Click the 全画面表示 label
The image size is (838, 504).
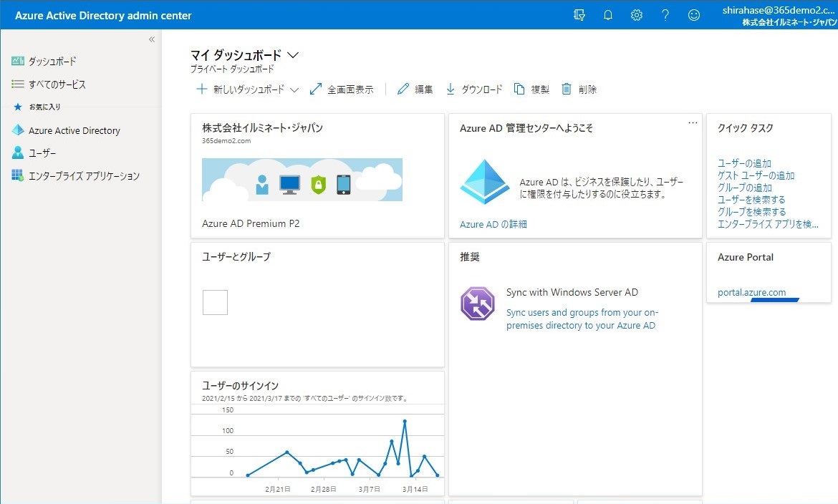point(350,89)
